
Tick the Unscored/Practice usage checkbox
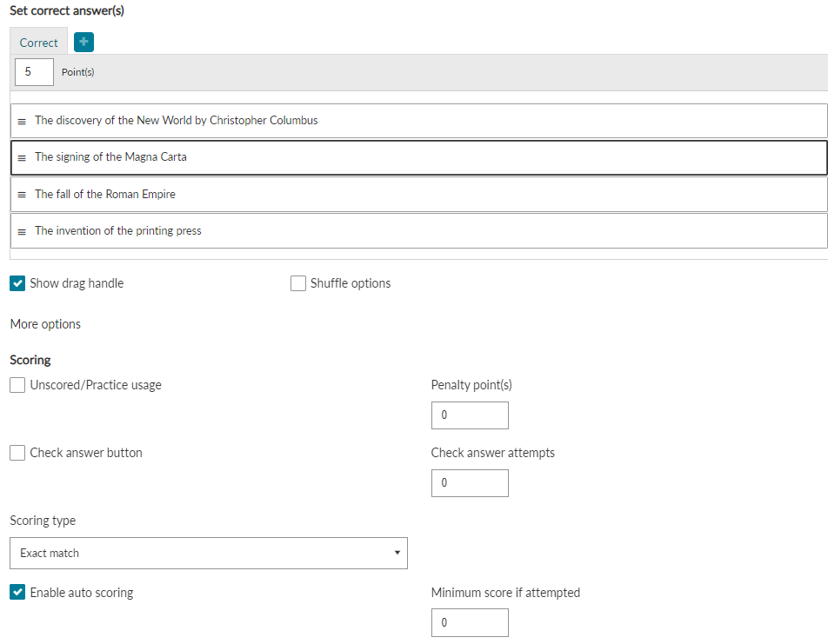pyautogui.click(x=17, y=385)
